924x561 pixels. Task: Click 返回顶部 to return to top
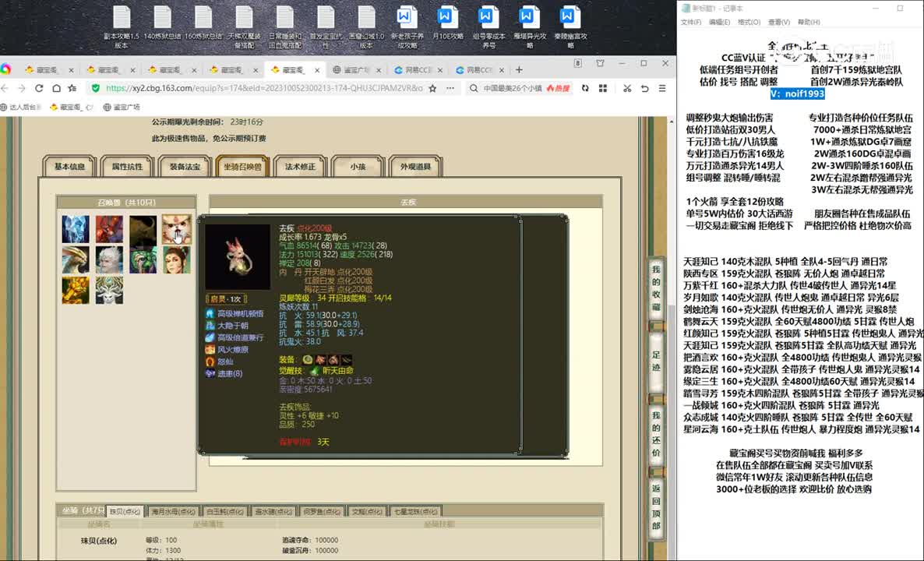(x=656, y=506)
